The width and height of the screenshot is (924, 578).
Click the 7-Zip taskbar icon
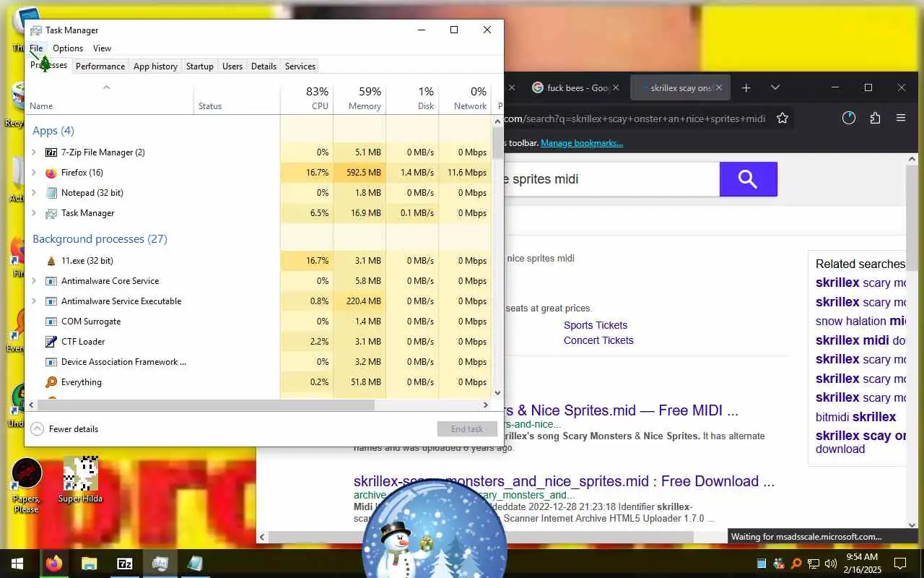point(125,564)
